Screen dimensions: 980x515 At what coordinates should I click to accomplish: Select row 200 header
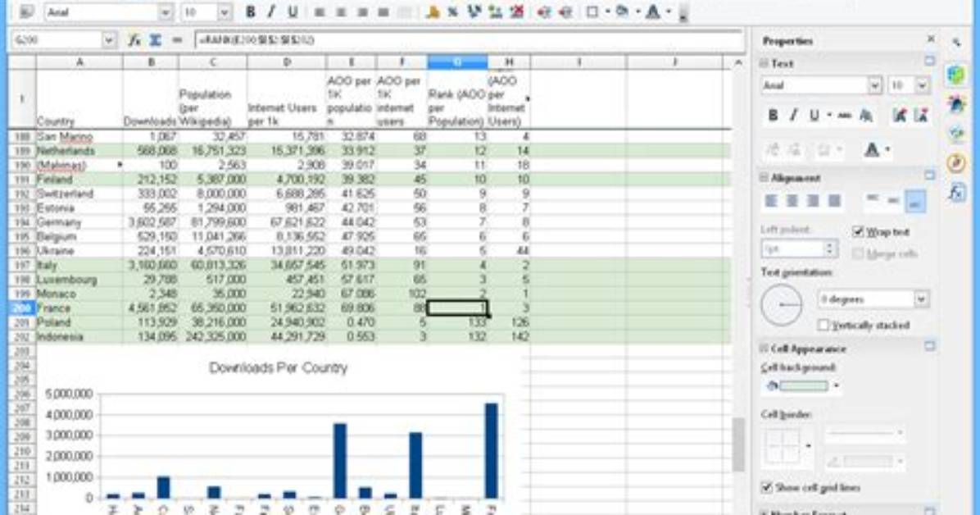coord(21,308)
